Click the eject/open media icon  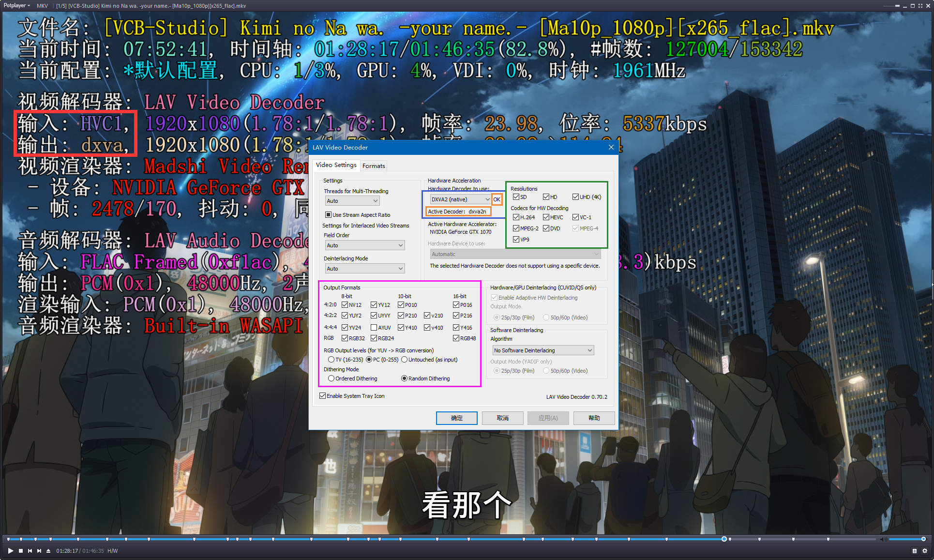(x=48, y=550)
